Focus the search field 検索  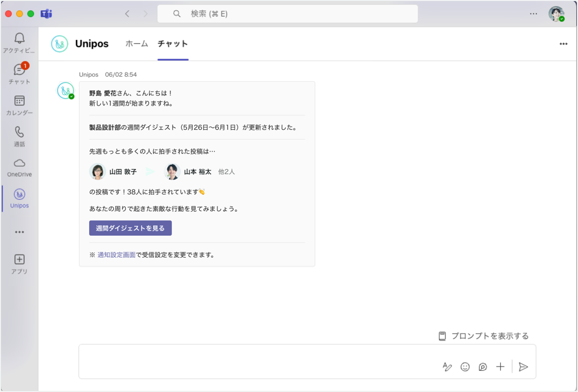(287, 14)
